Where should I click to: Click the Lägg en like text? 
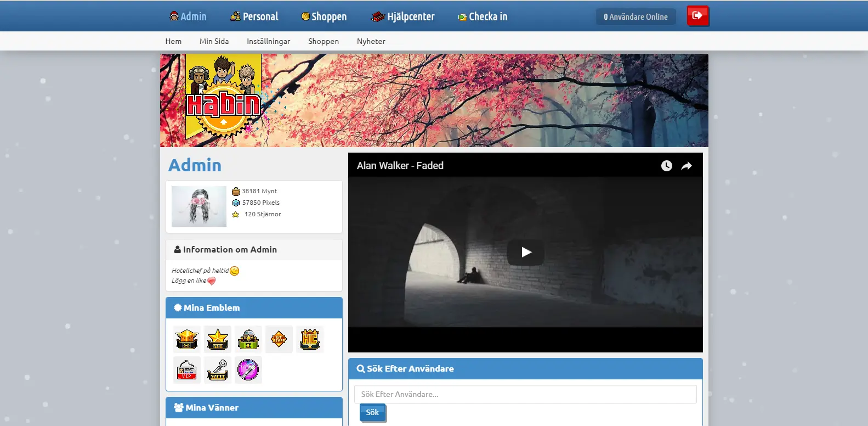pos(189,281)
